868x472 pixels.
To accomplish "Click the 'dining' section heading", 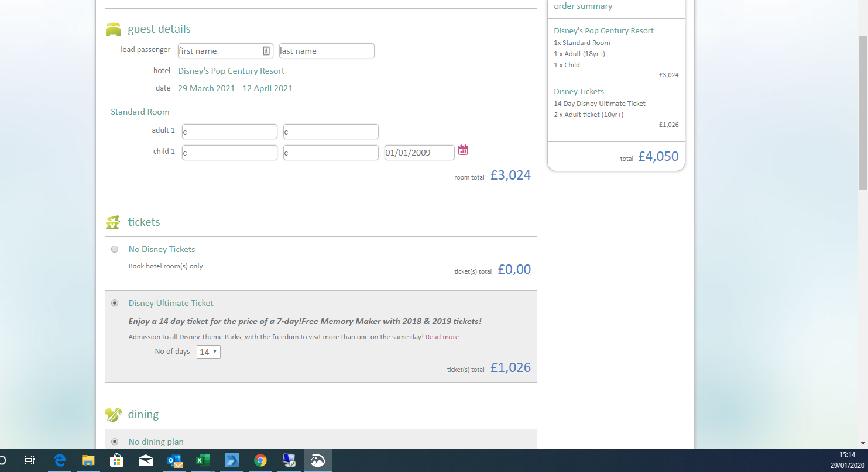I will coord(143,414).
